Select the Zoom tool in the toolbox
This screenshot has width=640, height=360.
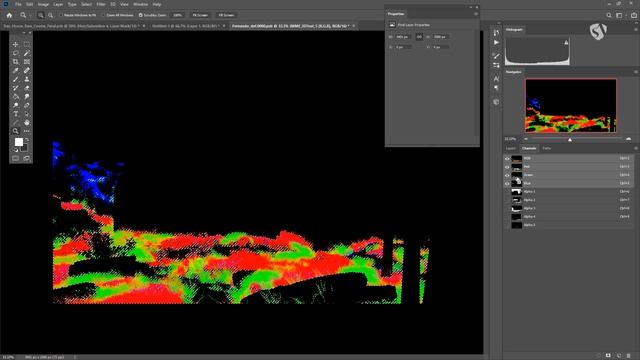point(16,131)
